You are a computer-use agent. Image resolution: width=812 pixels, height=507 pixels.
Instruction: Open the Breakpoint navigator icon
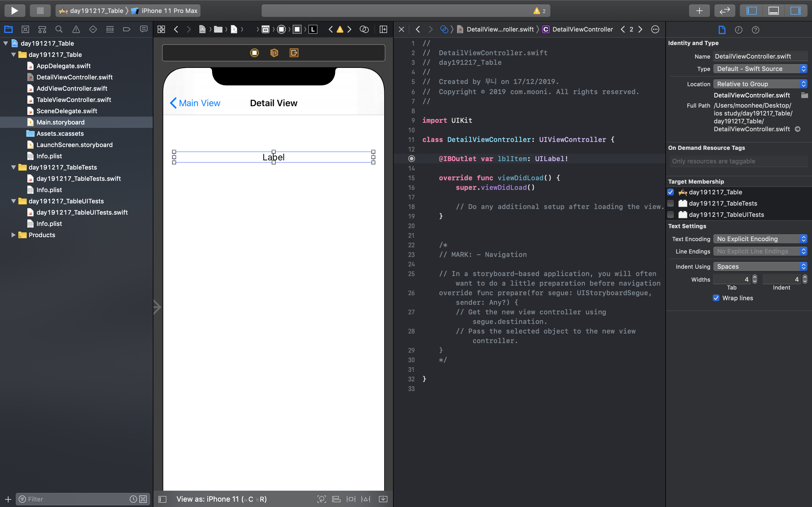click(127, 30)
